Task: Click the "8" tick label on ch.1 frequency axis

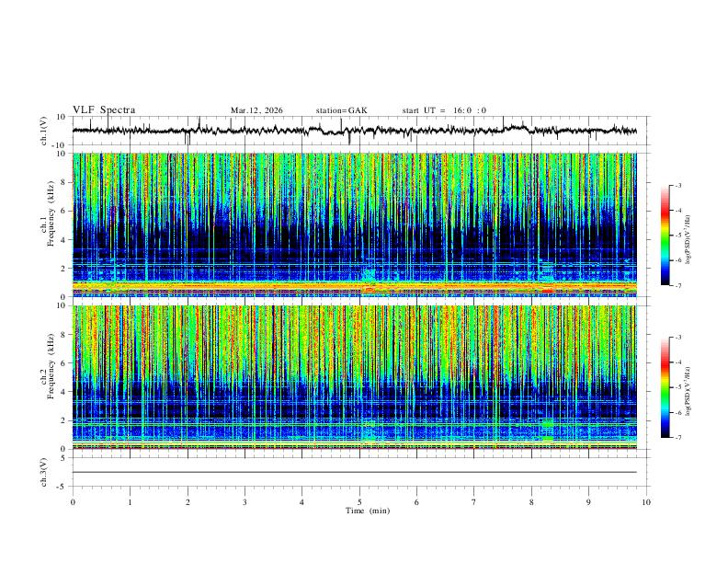Action: 64,182
